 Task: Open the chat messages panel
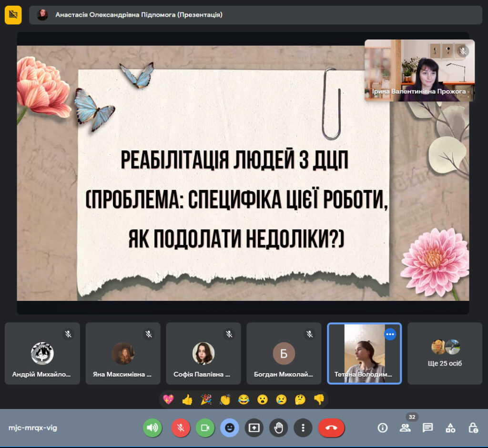point(427,428)
